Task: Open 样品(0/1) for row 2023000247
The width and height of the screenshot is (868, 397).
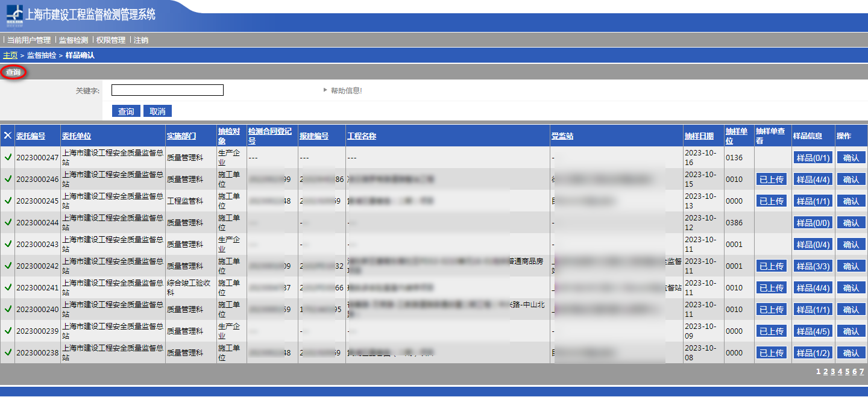Action: pyautogui.click(x=813, y=158)
